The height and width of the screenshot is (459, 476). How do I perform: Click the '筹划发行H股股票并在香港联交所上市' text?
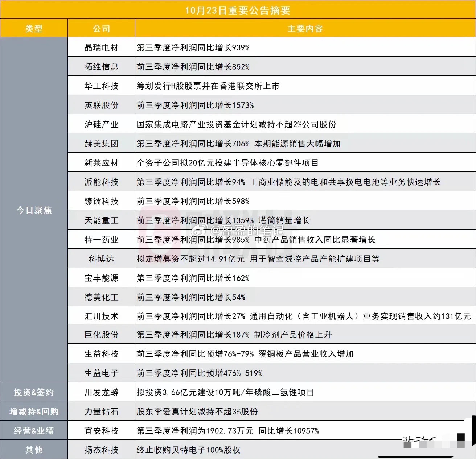(208, 86)
